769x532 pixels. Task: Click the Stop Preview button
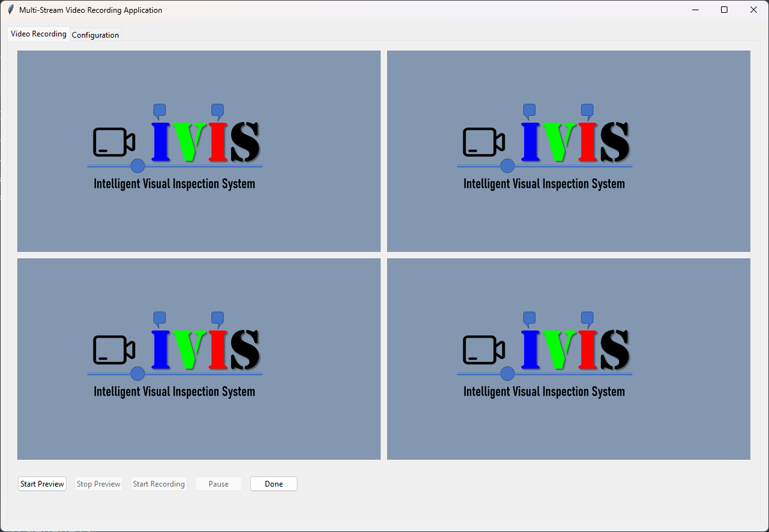99,484
